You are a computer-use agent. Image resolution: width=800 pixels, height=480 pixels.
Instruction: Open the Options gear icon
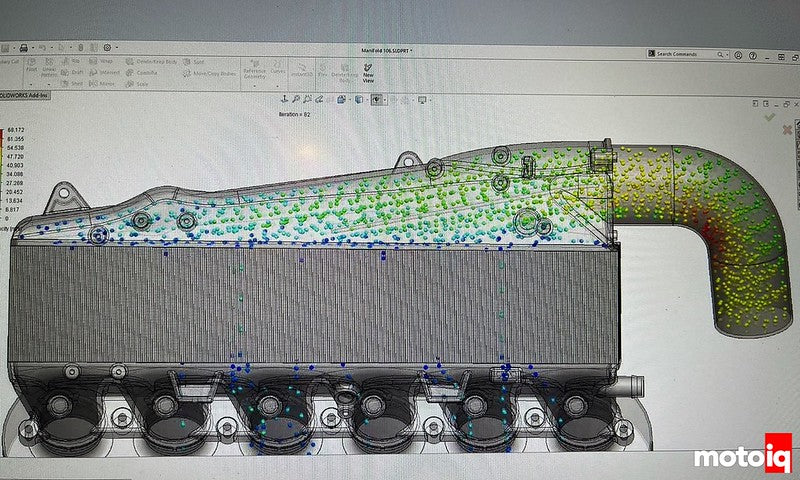[x=106, y=47]
